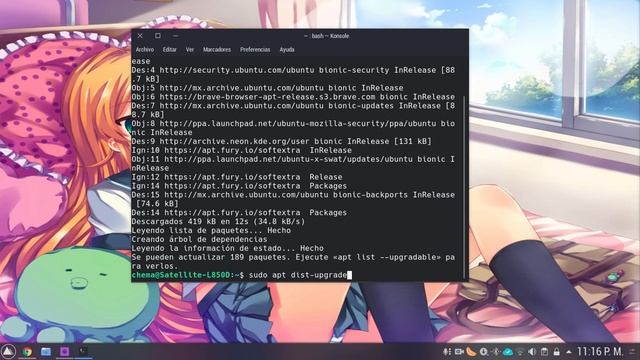Expand the hidden system tray icons arrow
Image resolution: width=640 pixels, height=360 pixels.
coord(569,351)
